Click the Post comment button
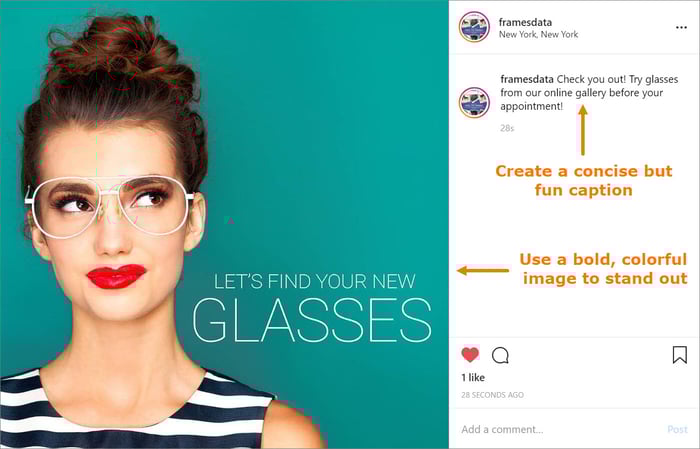This screenshot has height=449, width=700. 677,429
